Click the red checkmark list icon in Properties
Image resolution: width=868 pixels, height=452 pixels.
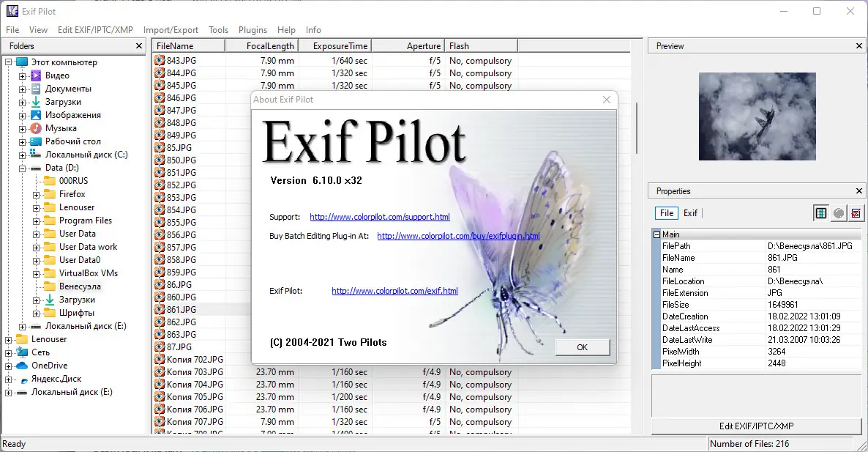pyautogui.click(x=856, y=212)
